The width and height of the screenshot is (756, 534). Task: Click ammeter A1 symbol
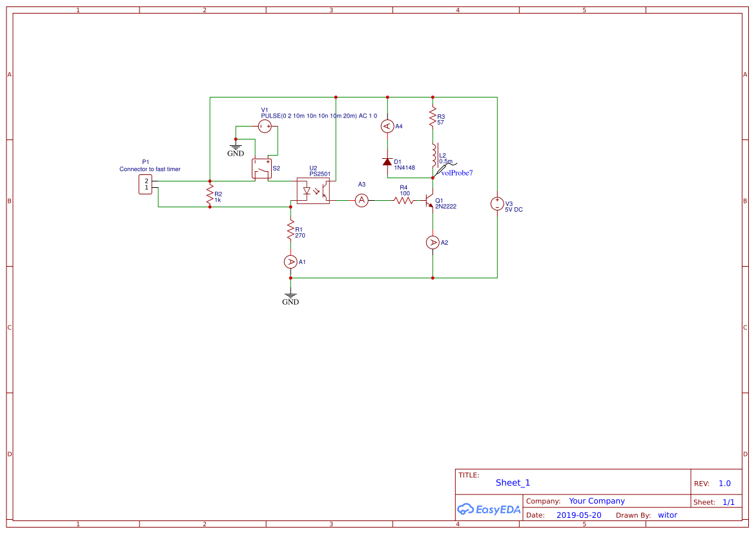[291, 262]
